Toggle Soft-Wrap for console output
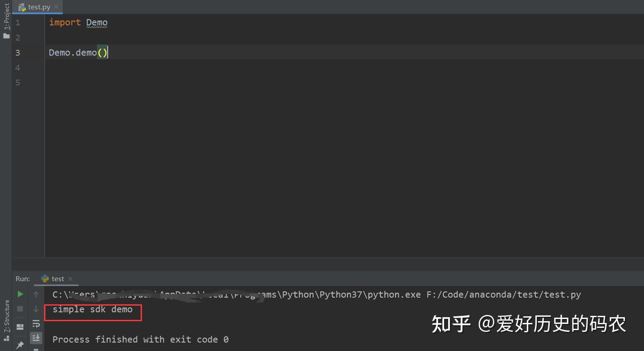The height and width of the screenshot is (351, 644). click(36, 324)
